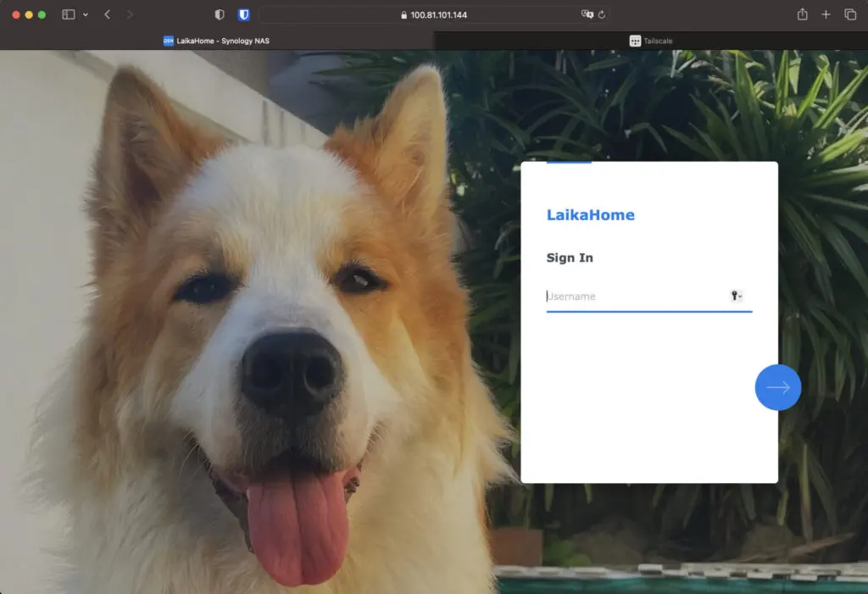Click the address bar showing 100.81.101.144
Screen dimensions: 868x594
pyautogui.click(x=433, y=15)
